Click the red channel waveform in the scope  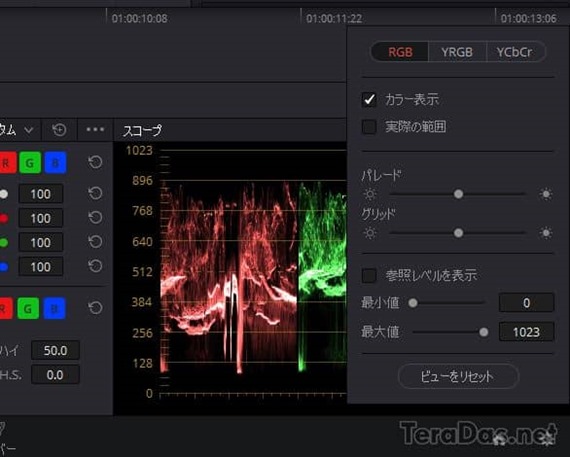[x=228, y=276]
